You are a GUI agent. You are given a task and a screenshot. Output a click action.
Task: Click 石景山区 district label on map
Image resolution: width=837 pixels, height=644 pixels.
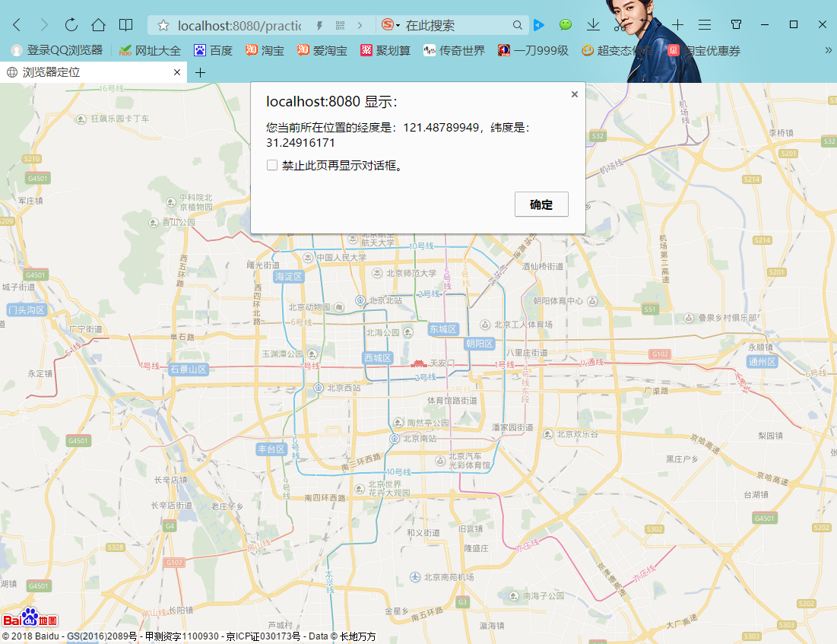(x=189, y=370)
